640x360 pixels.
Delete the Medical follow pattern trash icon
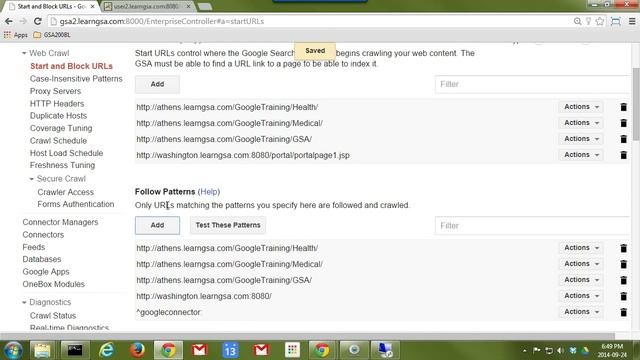[x=623, y=264]
